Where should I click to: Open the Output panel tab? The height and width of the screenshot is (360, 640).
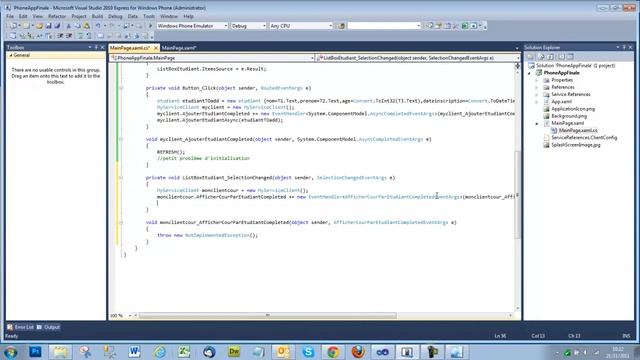click(x=48, y=327)
